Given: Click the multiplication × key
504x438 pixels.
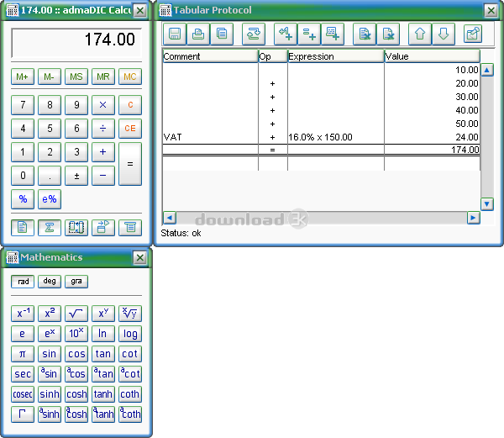Looking at the screenshot, I should click(x=103, y=105).
